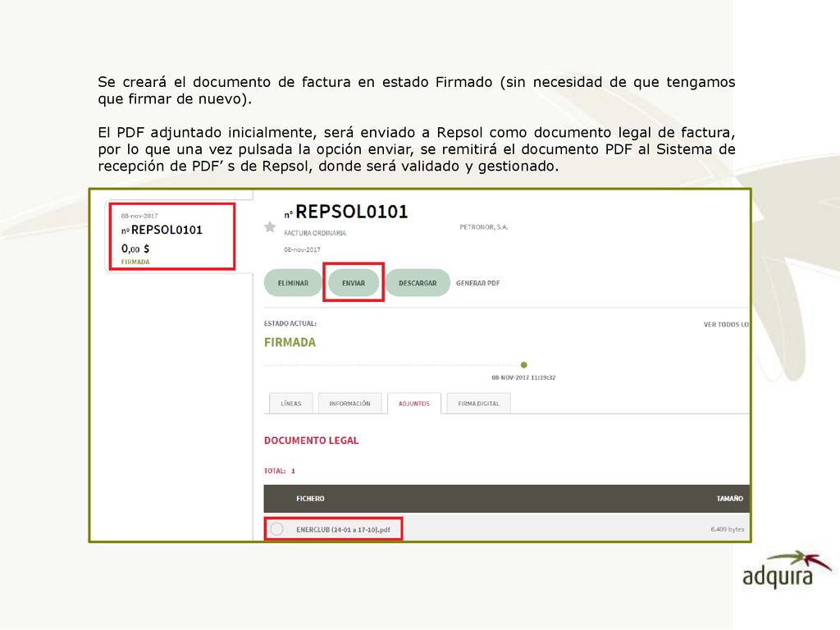Click the PETRONOR, S.A. company name

click(484, 227)
